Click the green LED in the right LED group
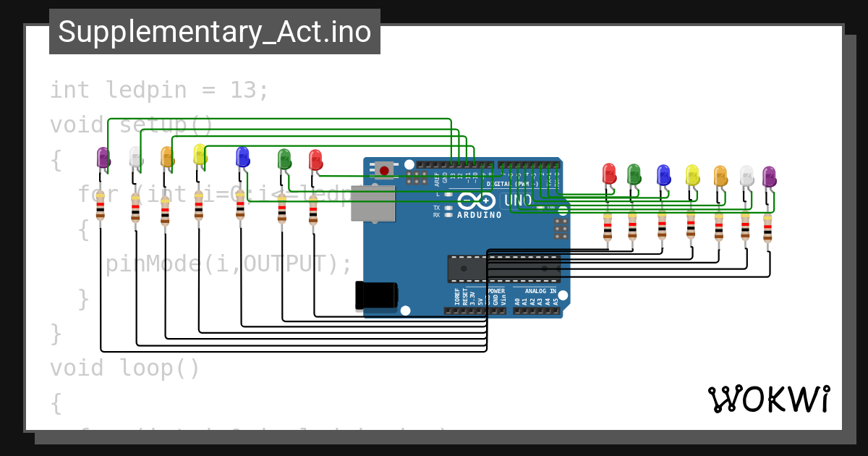 (x=634, y=174)
